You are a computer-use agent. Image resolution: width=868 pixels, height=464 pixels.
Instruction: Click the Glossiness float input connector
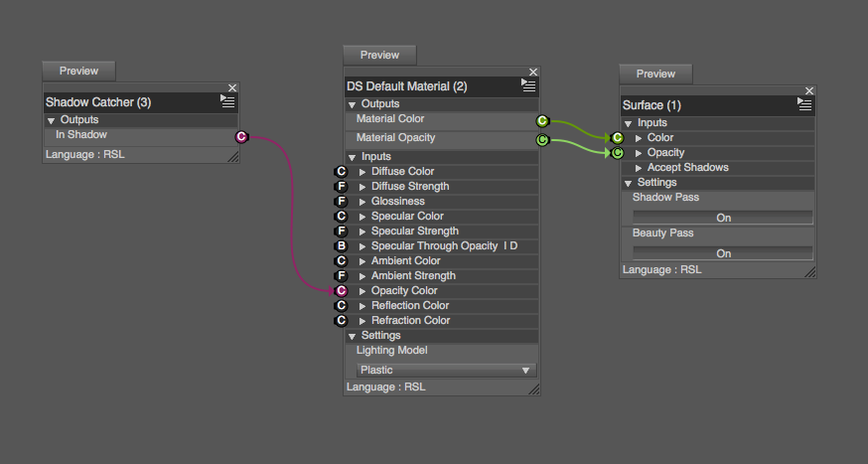tap(341, 202)
